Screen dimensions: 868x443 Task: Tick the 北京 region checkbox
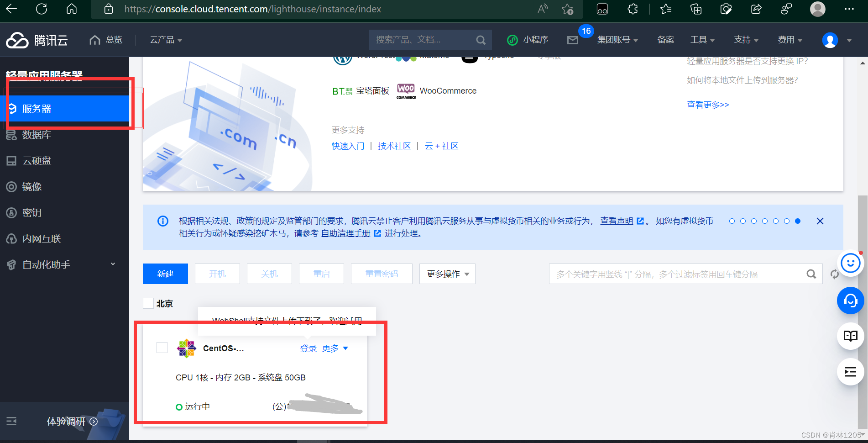(148, 303)
